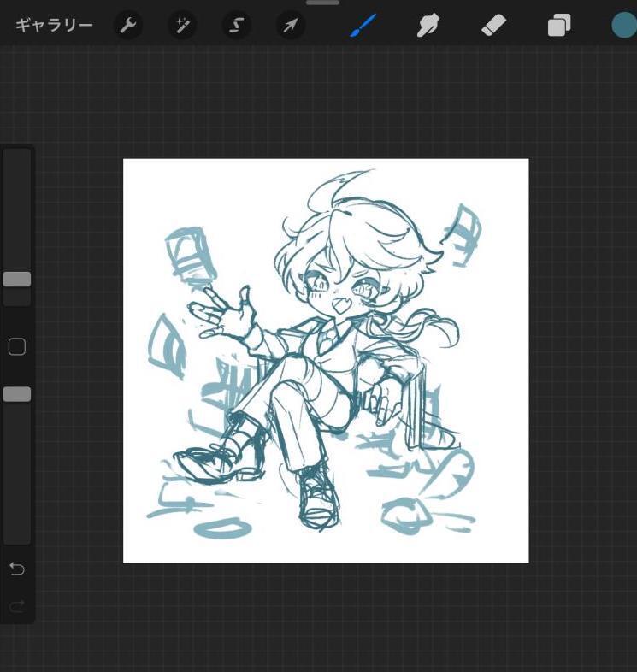Select the Smudge tool
The image size is (637, 672).
click(x=428, y=26)
